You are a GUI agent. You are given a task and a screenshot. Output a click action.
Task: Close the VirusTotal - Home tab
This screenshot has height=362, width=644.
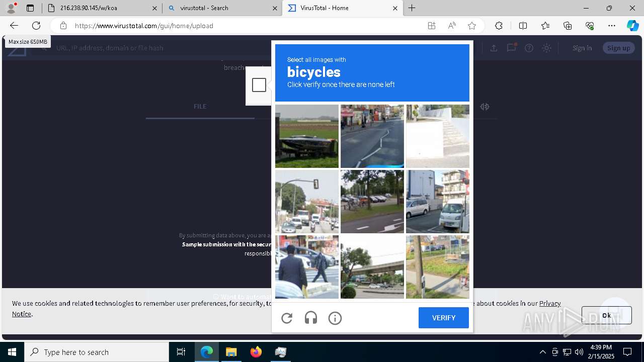(395, 8)
